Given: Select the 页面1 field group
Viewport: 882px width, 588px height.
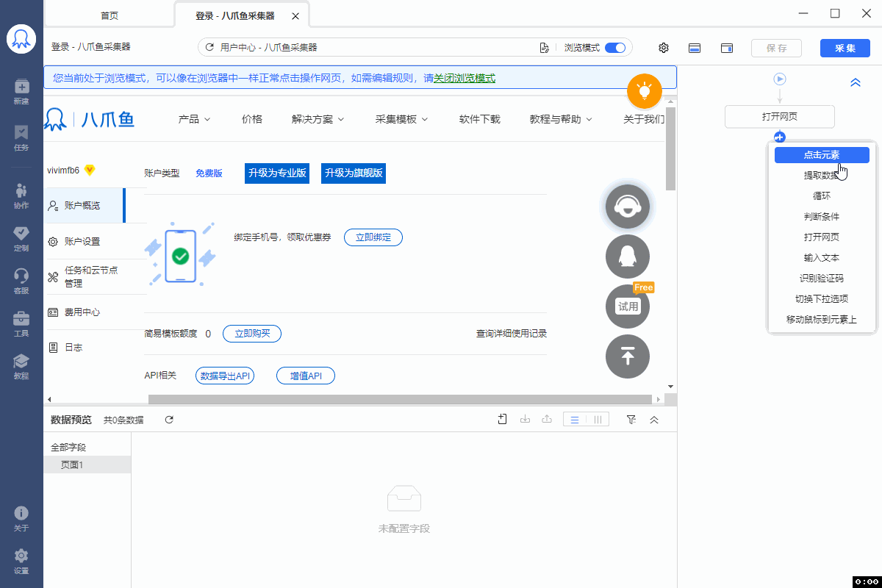Looking at the screenshot, I should (87, 465).
